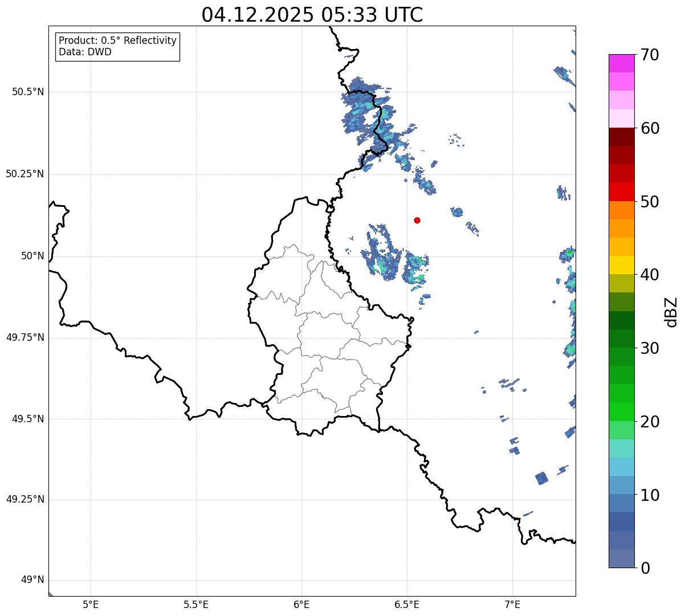Image resolution: width=685 pixels, height=616 pixels.
Task: Click the "50.25°N" latitude label
Action: pos(25,174)
